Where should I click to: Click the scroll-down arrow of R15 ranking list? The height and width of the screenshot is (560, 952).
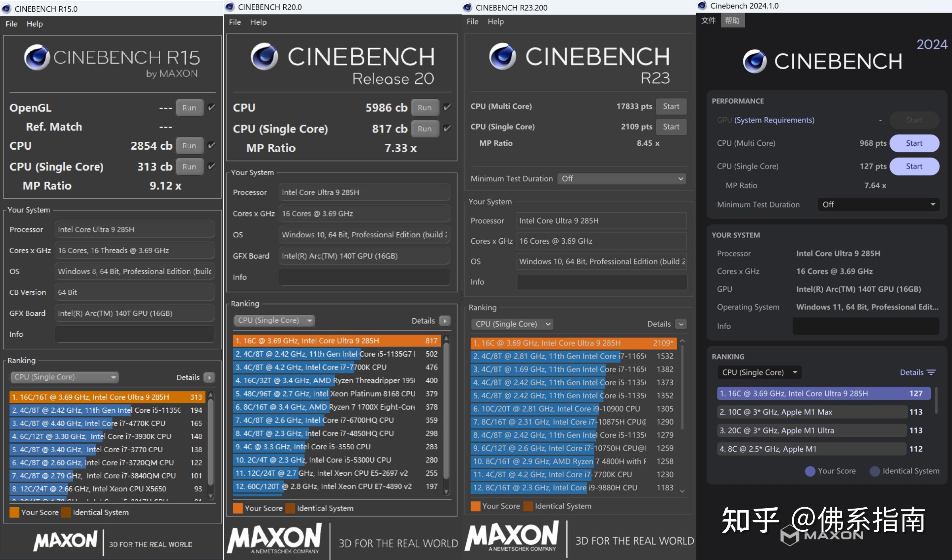click(x=211, y=496)
